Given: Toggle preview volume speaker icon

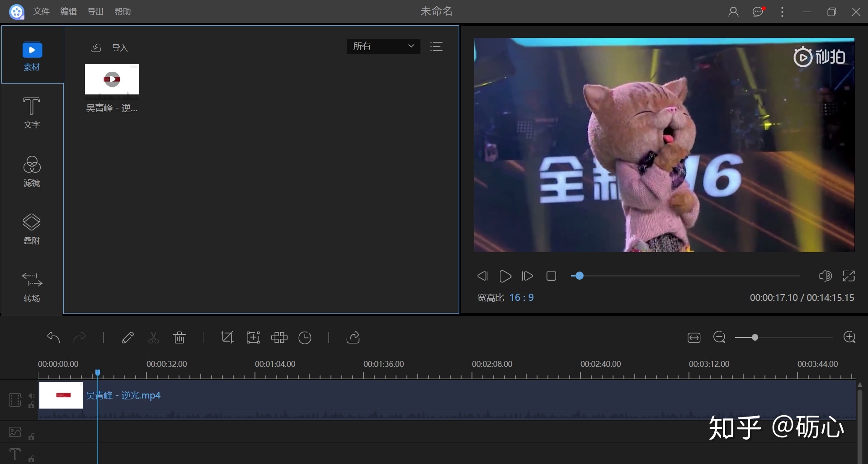Looking at the screenshot, I should pos(825,276).
